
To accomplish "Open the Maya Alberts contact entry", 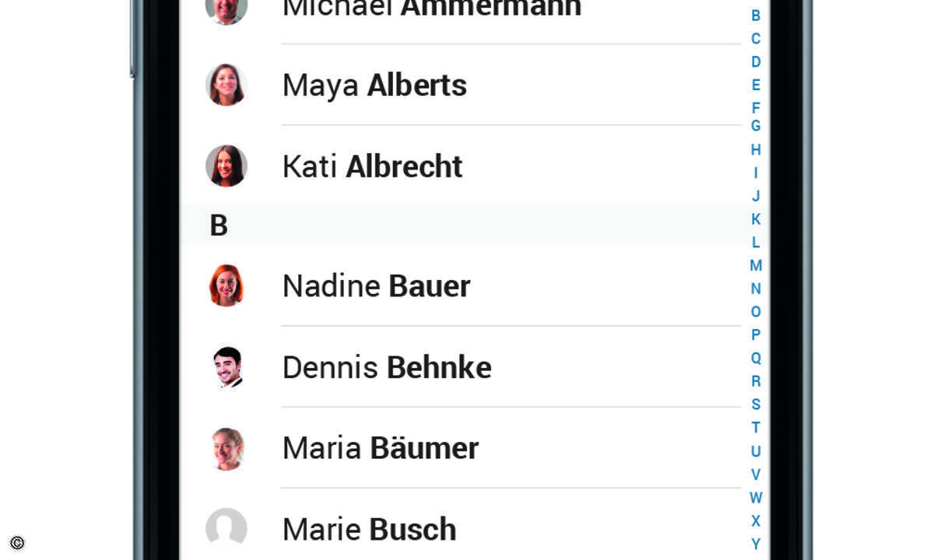I will click(x=461, y=85).
